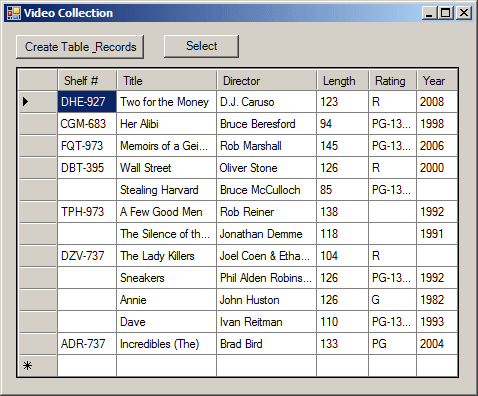Click the Year column header
478x396 pixels.
[x=437, y=80]
